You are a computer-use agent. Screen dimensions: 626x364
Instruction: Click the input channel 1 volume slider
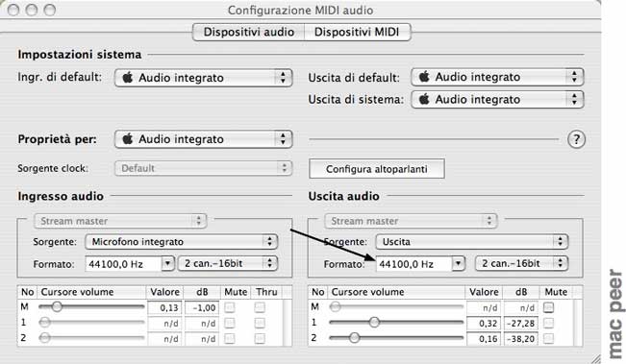91,322
